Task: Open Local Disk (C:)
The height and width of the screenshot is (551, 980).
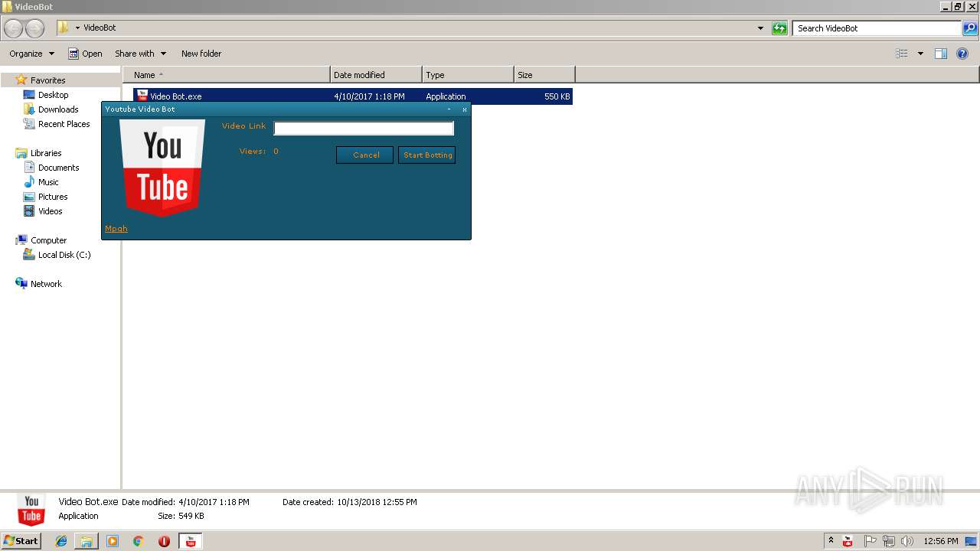Action: tap(64, 255)
